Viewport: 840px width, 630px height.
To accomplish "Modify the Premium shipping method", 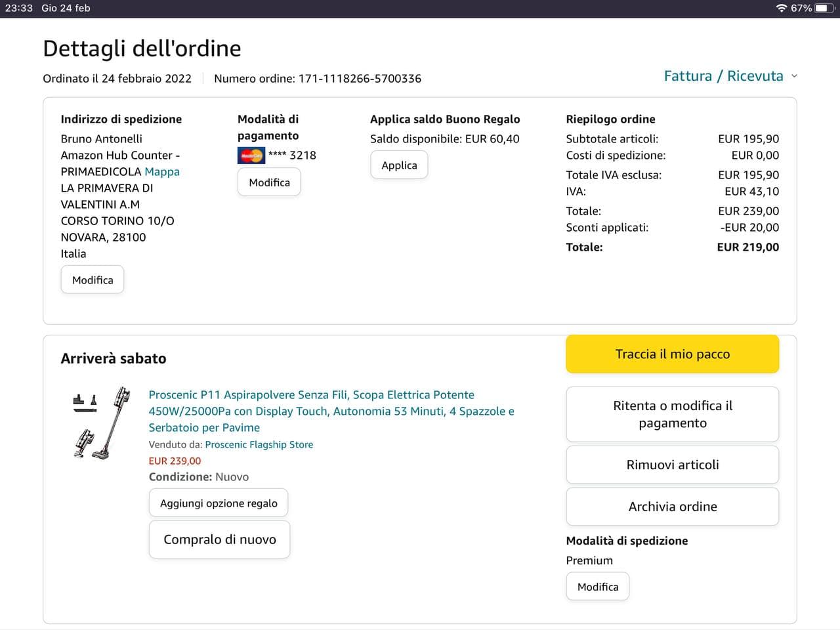I will point(597,587).
